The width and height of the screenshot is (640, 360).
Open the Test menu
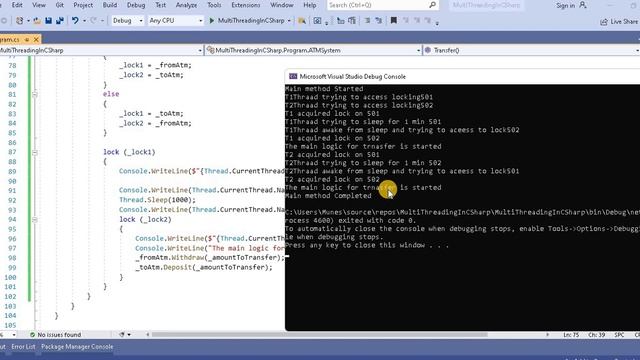point(160,5)
